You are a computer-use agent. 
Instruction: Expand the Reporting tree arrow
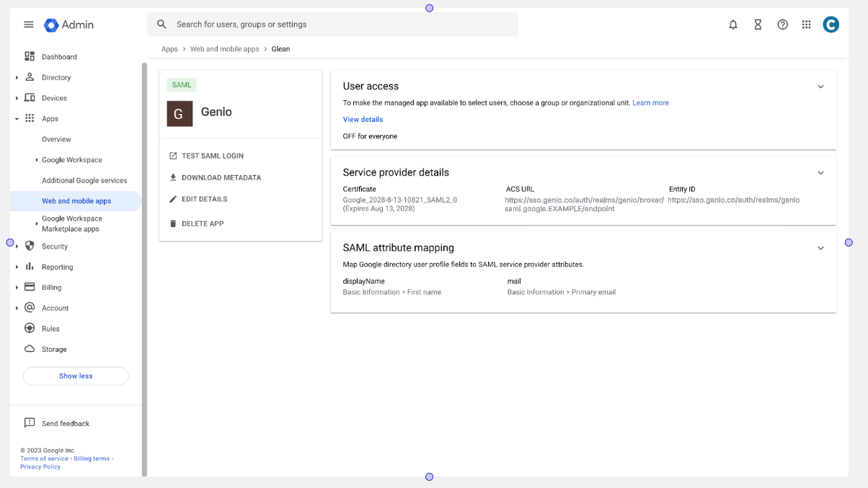[x=17, y=267]
